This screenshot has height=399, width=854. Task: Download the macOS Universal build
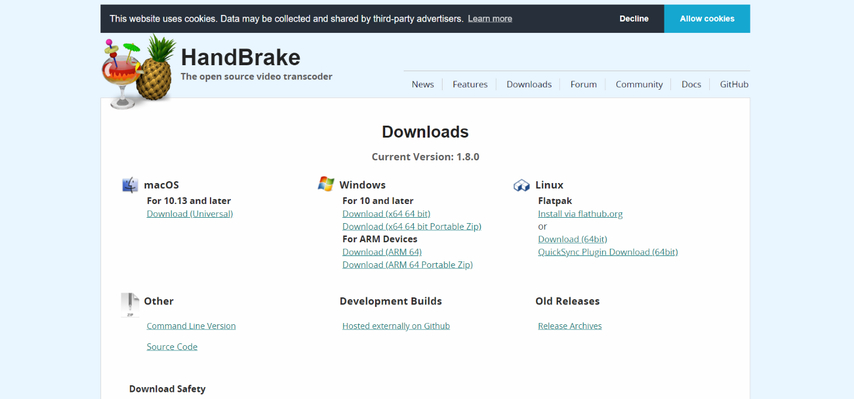click(190, 213)
